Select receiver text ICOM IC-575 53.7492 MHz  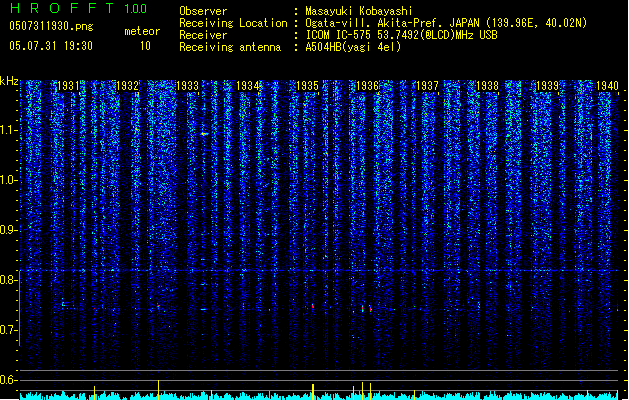[401, 35]
